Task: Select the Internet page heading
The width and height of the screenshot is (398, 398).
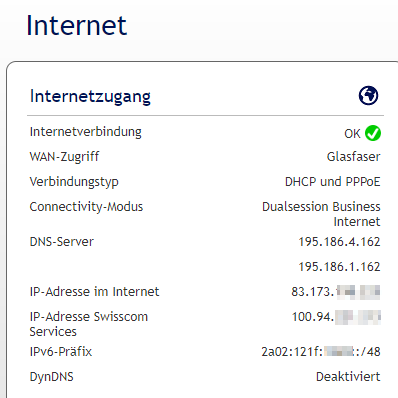Action: pos(77,25)
